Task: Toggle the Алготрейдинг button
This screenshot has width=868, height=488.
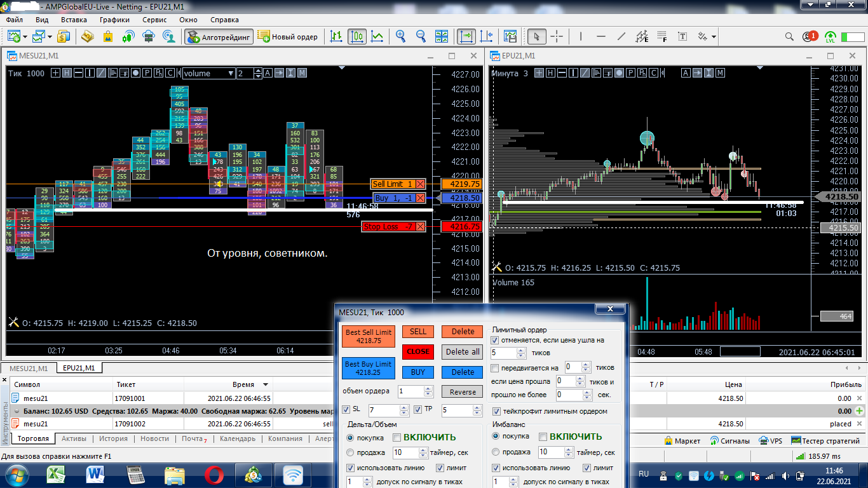Action: [x=219, y=37]
